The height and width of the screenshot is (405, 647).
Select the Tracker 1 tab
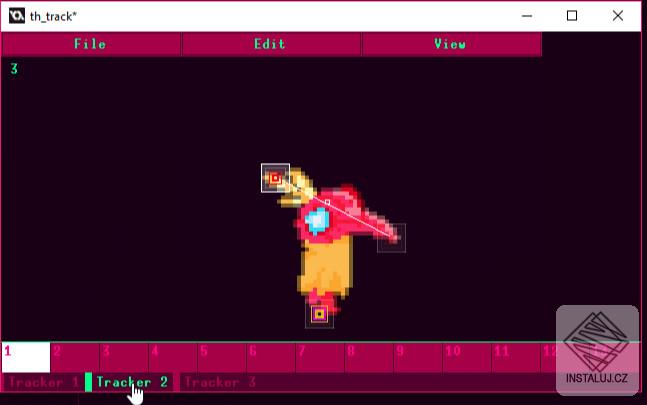click(43, 382)
